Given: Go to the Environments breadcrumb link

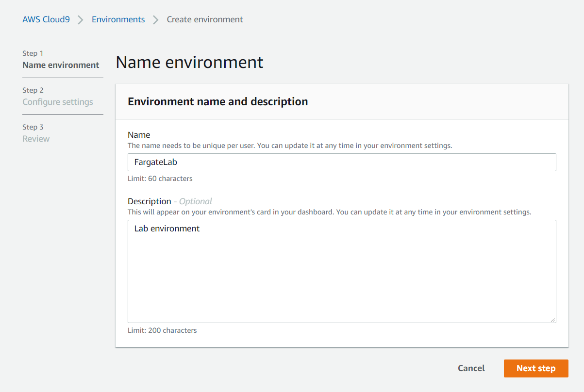Looking at the screenshot, I should pyautogui.click(x=118, y=19).
